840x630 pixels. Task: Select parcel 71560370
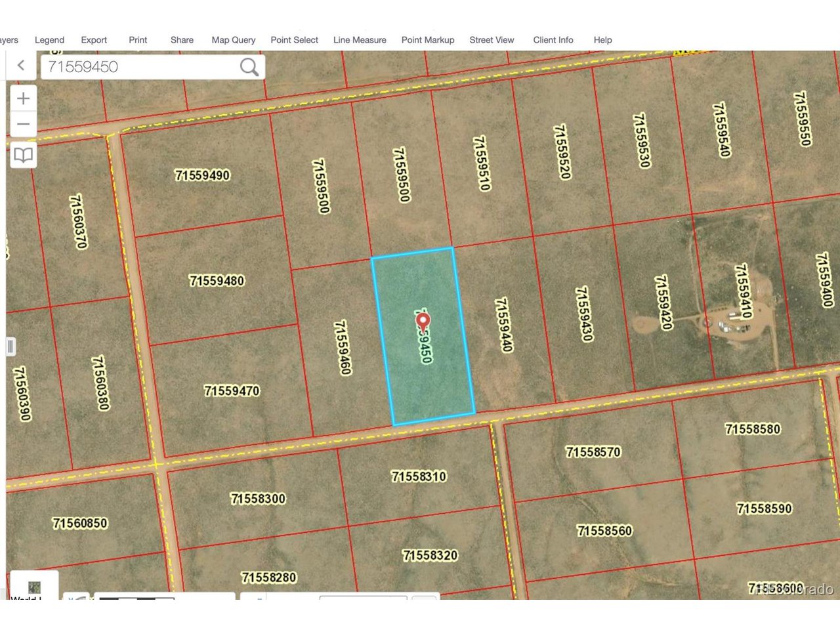coord(78,221)
